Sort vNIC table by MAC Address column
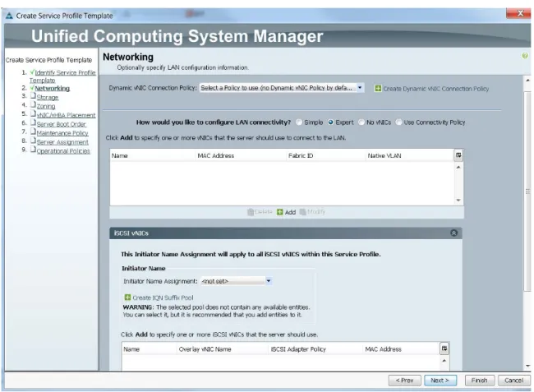Viewport: 534px width, 392px height. tap(241, 155)
